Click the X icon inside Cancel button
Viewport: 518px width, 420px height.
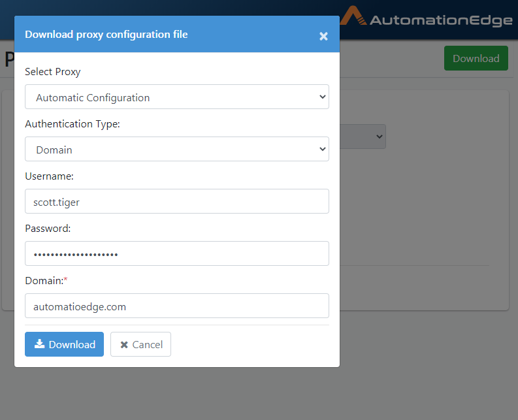(124, 345)
